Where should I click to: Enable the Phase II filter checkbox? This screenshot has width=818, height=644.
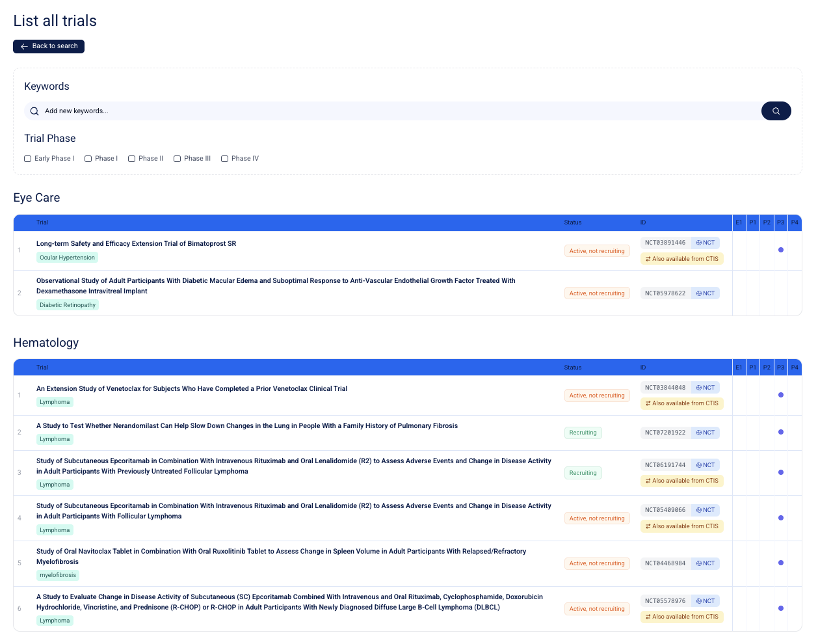pos(131,158)
